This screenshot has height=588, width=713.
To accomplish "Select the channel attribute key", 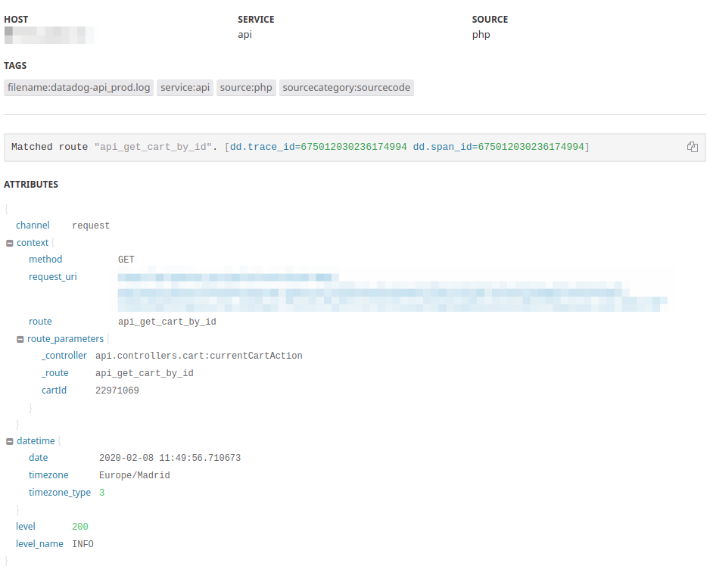I will click(x=33, y=225).
